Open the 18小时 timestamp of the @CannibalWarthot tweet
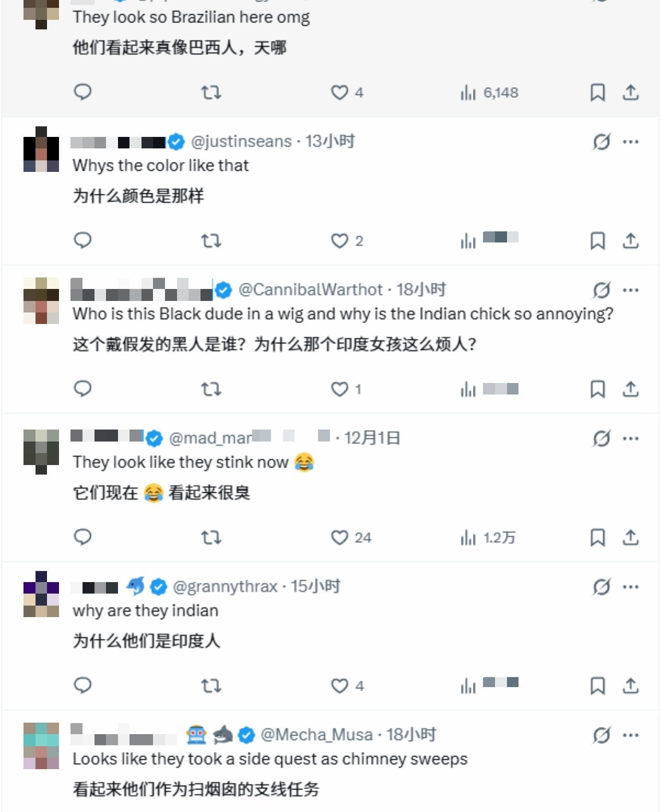 pyautogui.click(x=421, y=289)
